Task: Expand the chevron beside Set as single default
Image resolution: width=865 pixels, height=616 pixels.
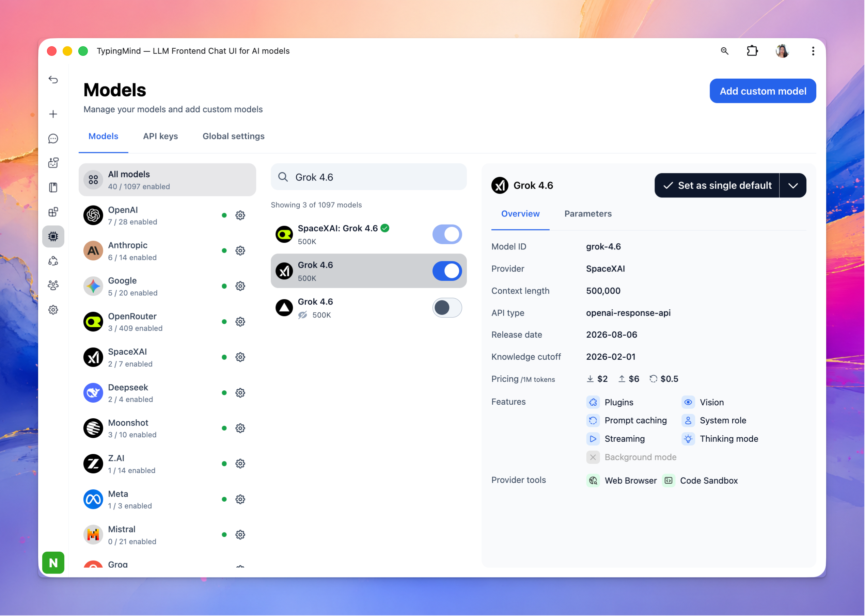Action: [x=793, y=185]
